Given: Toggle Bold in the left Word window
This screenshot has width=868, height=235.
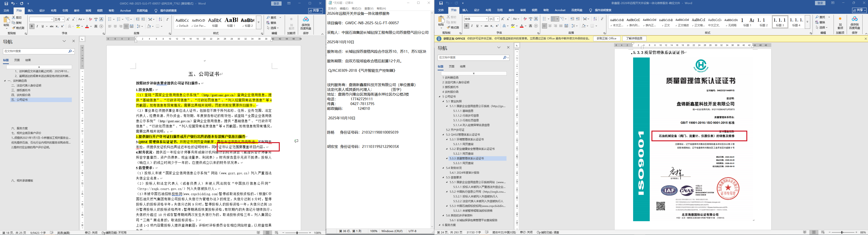Looking at the screenshot, I should (32, 26).
